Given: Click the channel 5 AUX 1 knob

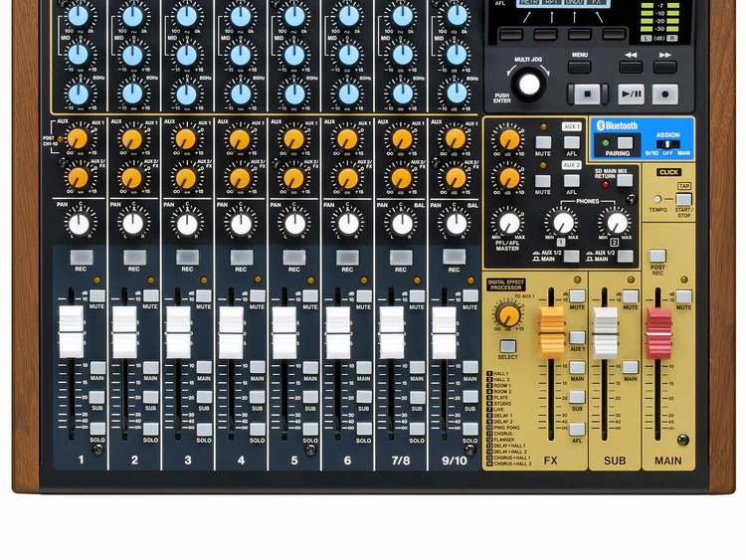Looking at the screenshot, I should 294,139.
